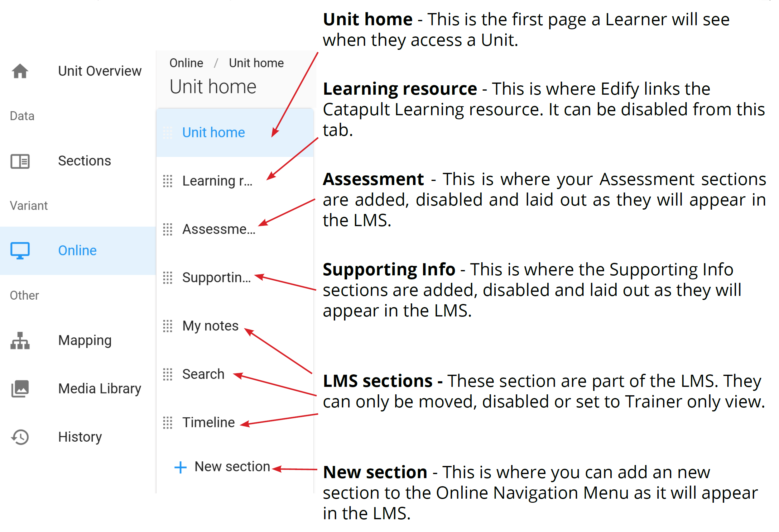
Task: Click the Unit Overview home icon
Action: 20,71
